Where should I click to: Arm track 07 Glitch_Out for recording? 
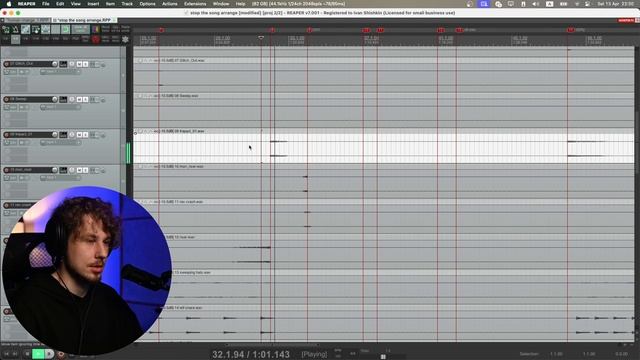coord(7,64)
